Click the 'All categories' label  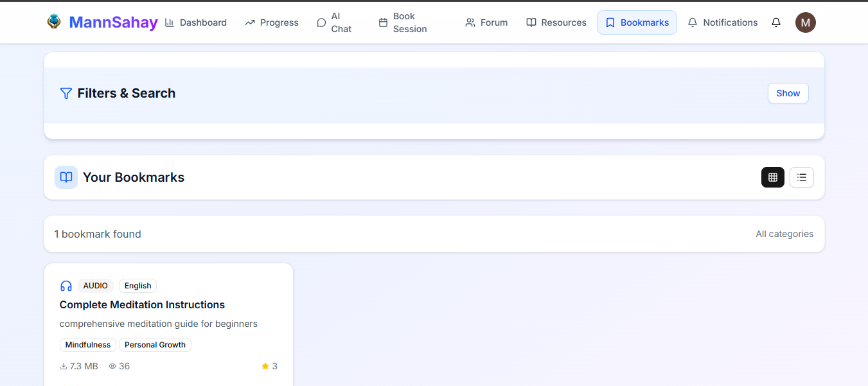(x=784, y=234)
